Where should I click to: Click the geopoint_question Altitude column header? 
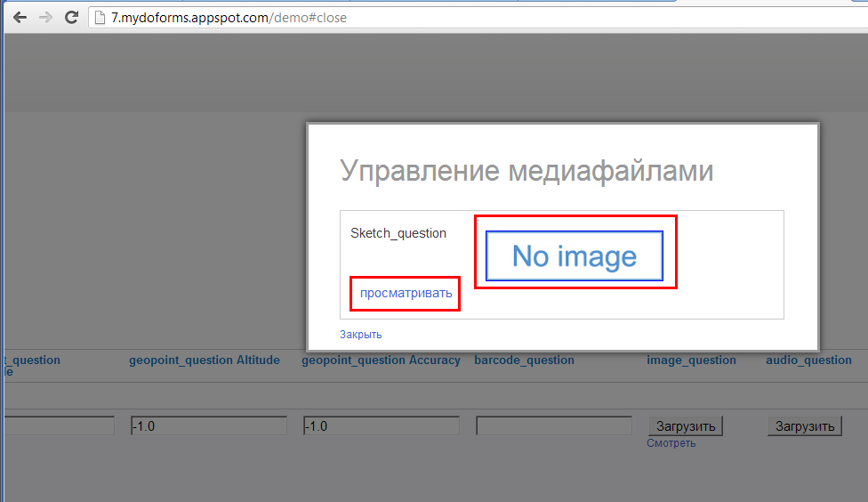[204, 360]
